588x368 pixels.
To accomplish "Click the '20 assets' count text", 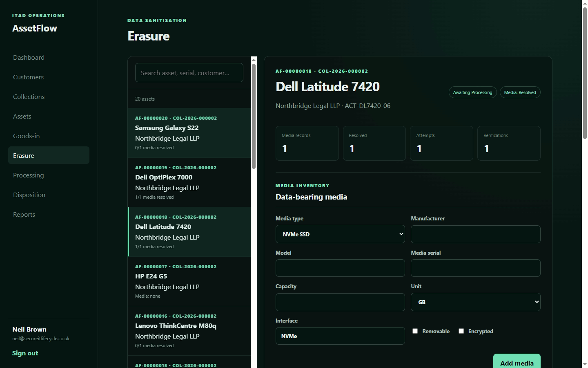I will 145,99.
